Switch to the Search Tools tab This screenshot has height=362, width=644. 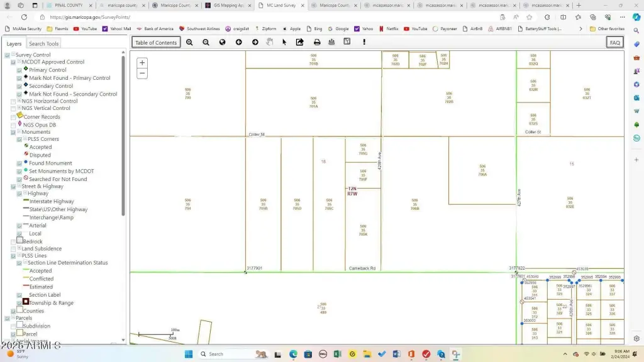click(44, 43)
